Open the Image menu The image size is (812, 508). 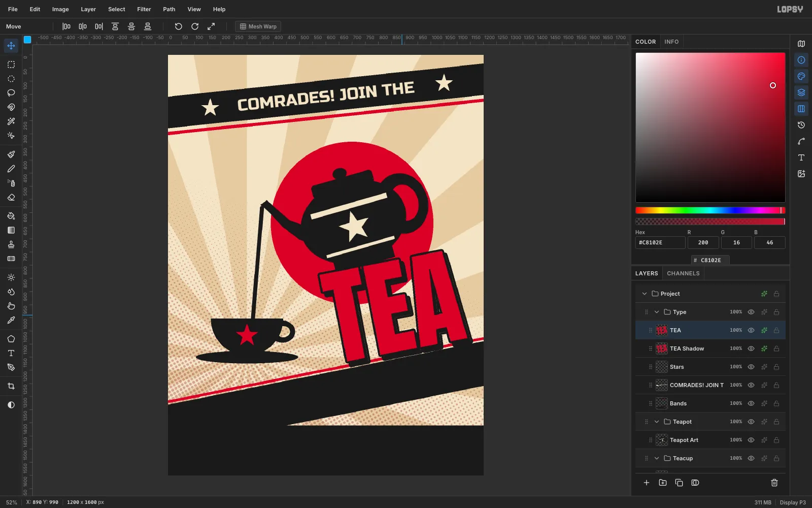pyautogui.click(x=60, y=9)
